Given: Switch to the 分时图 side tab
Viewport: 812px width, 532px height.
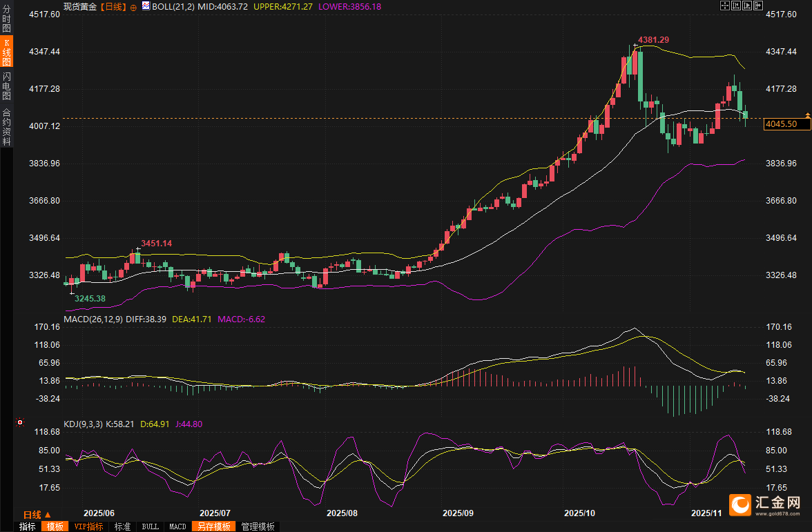Looking at the screenshot, I should tap(7, 19).
